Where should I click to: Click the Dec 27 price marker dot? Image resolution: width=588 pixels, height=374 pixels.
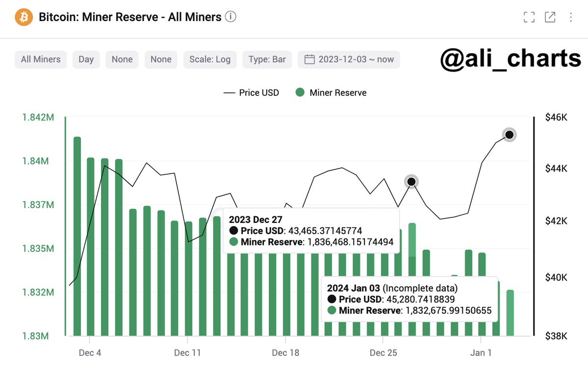click(411, 182)
